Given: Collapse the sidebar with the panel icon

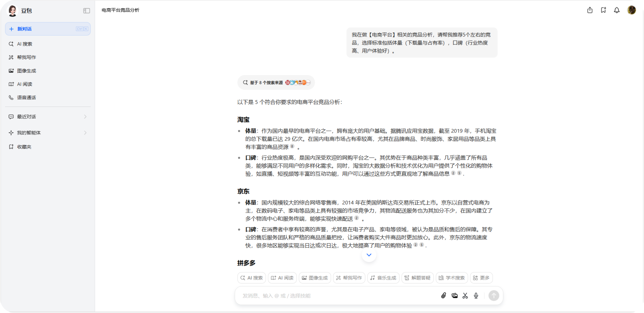Looking at the screenshot, I should [86, 11].
